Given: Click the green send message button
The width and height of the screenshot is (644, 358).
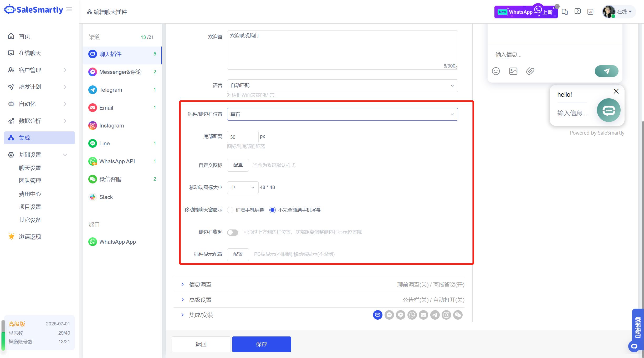Looking at the screenshot, I should pyautogui.click(x=606, y=71).
